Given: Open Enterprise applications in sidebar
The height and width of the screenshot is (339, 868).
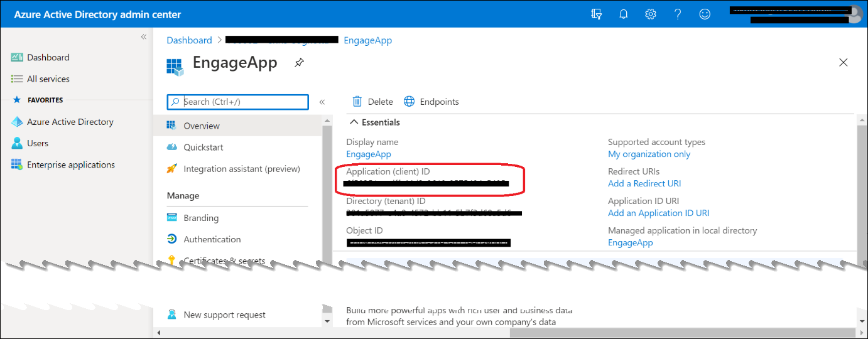Looking at the screenshot, I should [70, 164].
